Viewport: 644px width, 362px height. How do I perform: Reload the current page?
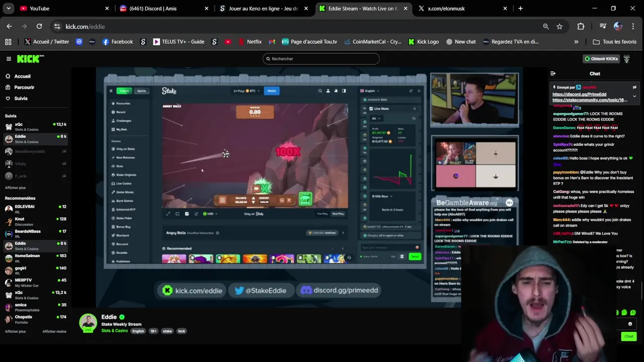(39, 26)
